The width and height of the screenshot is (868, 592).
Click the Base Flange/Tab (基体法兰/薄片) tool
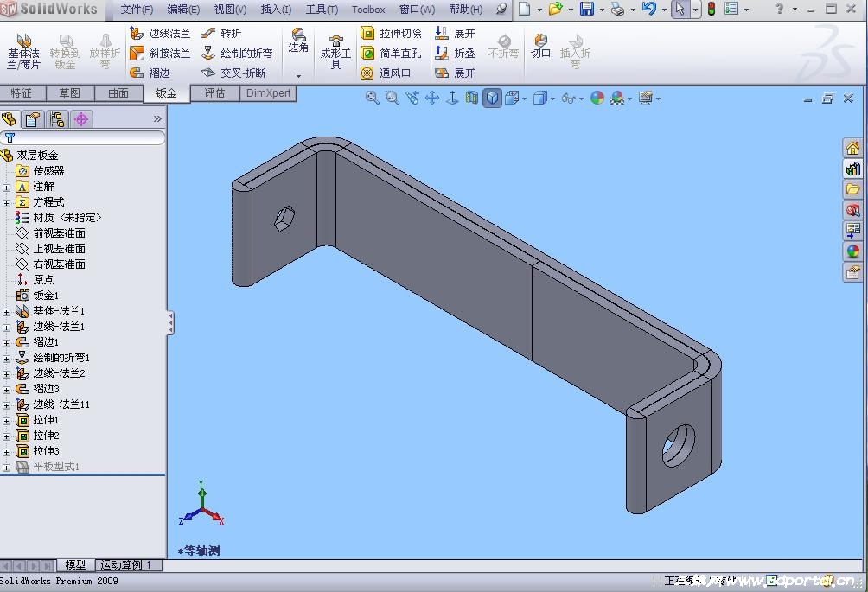pos(23,52)
